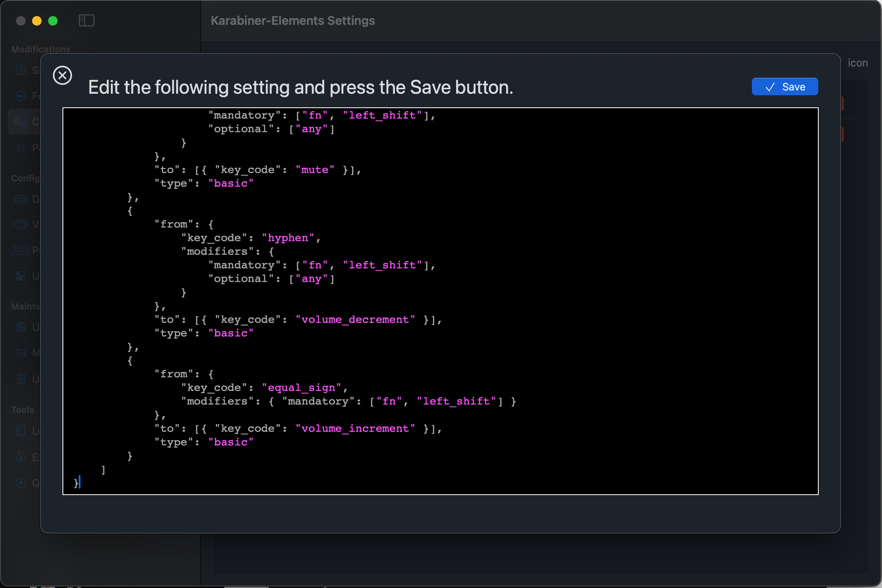Click inside the JSON editor text area

(441, 301)
